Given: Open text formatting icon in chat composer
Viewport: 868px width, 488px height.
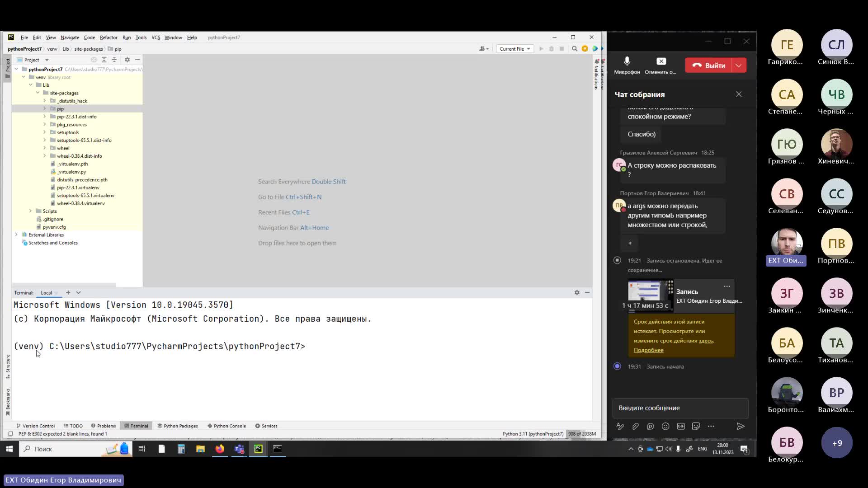Looking at the screenshot, I should pyautogui.click(x=620, y=426).
